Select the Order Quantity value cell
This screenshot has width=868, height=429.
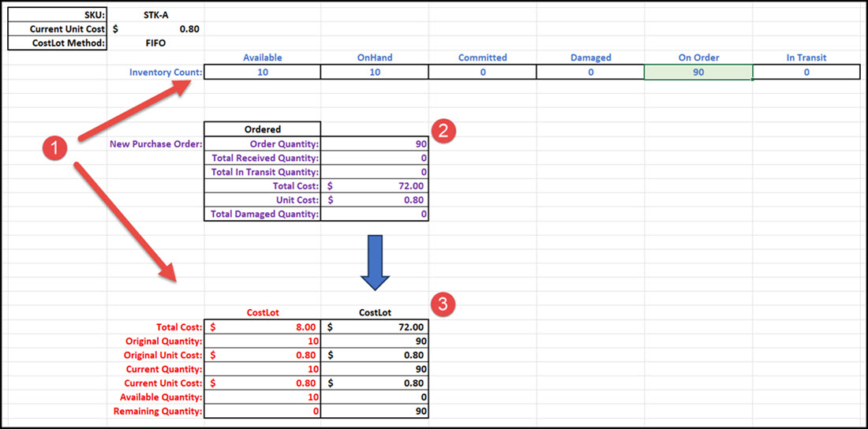click(375, 144)
